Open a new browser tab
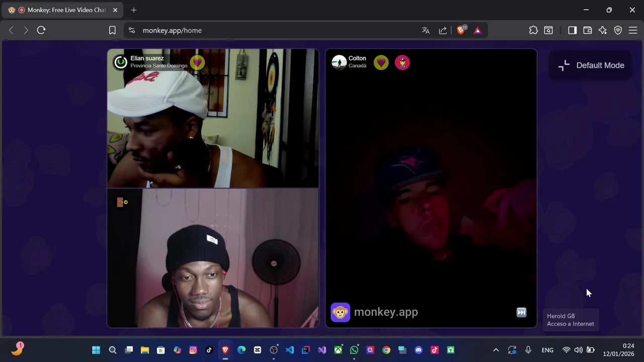644x362 pixels. pyautogui.click(x=133, y=10)
